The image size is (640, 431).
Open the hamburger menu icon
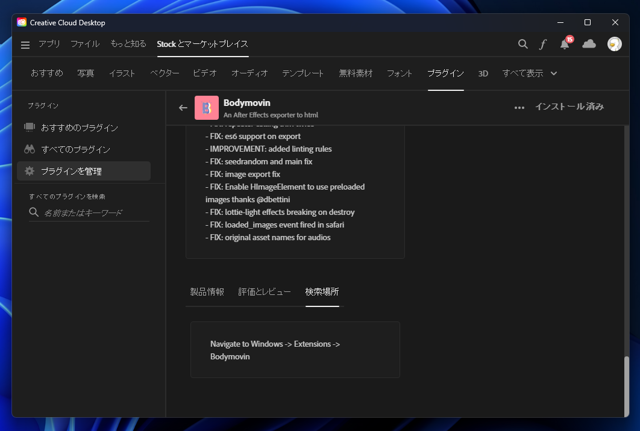click(25, 45)
